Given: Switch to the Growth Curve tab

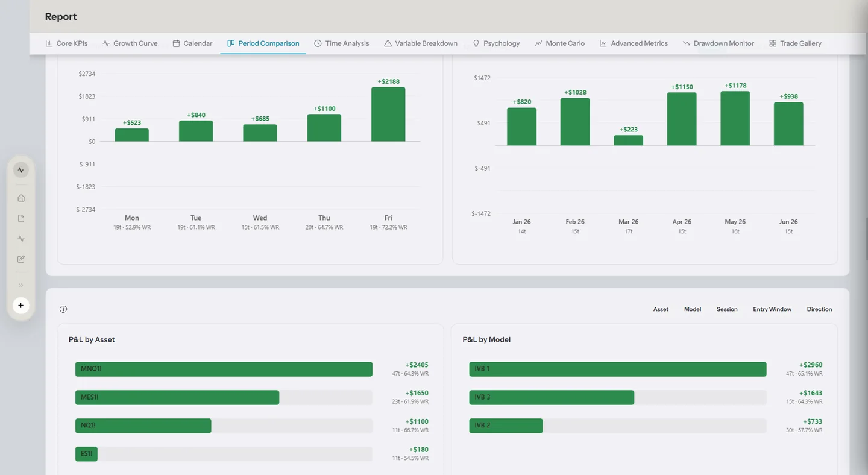Looking at the screenshot, I should [x=130, y=43].
